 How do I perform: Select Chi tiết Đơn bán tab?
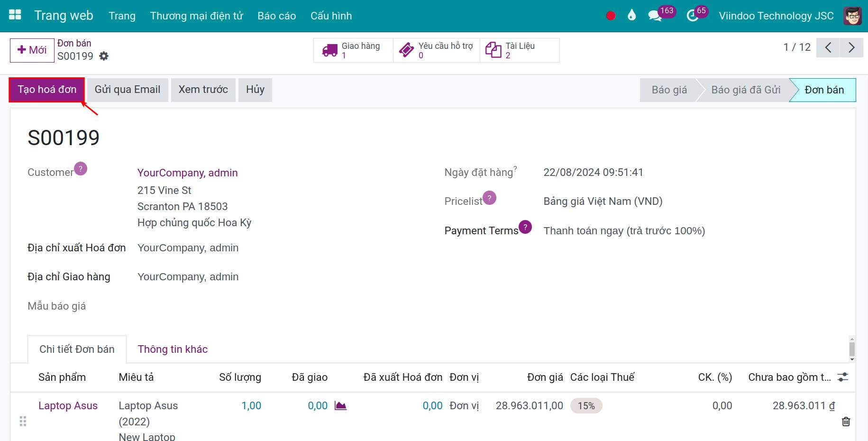tap(77, 349)
